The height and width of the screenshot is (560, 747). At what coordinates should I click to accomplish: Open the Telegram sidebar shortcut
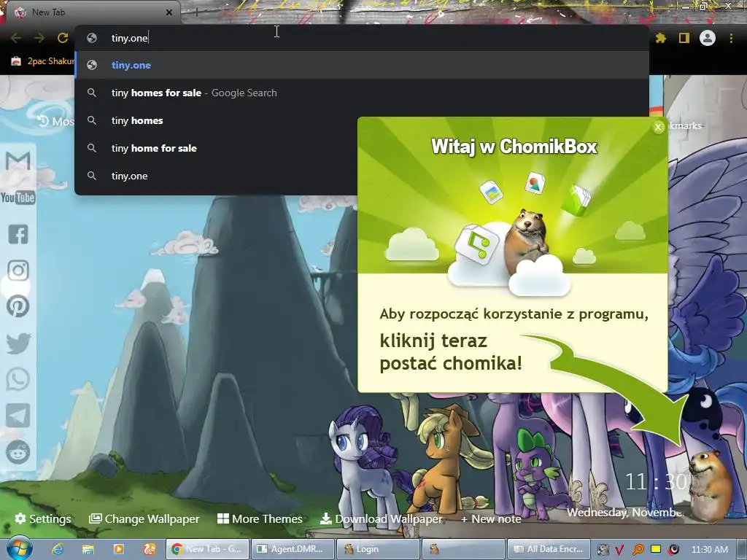[x=18, y=416]
